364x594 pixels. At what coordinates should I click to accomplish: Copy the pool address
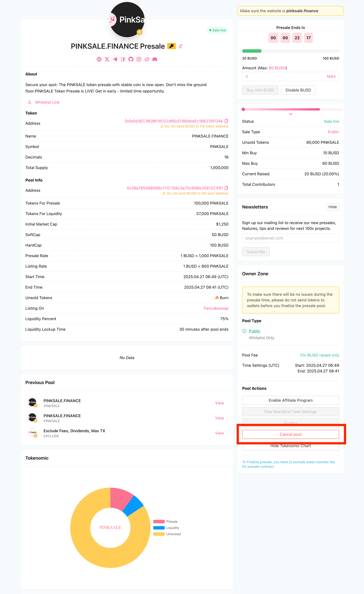tap(226, 188)
